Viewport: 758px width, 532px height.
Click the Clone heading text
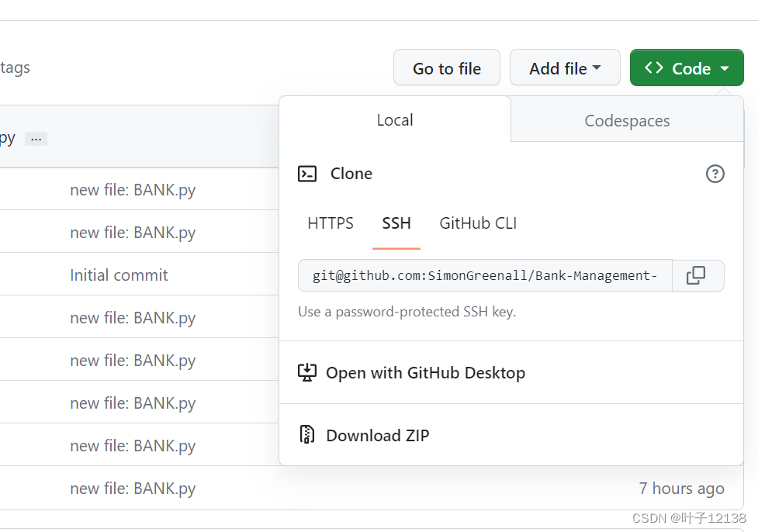[x=351, y=174]
